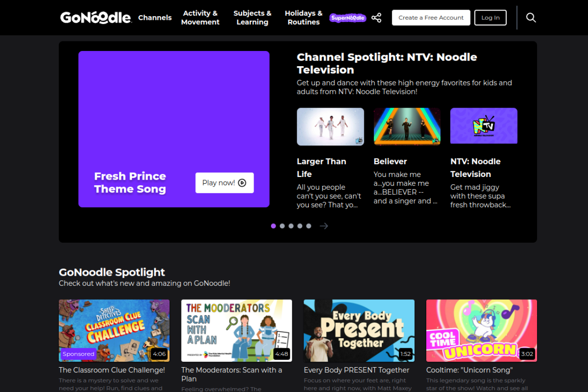
Task: Click the Fresh Prince Theme Song title
Action: 130,182
